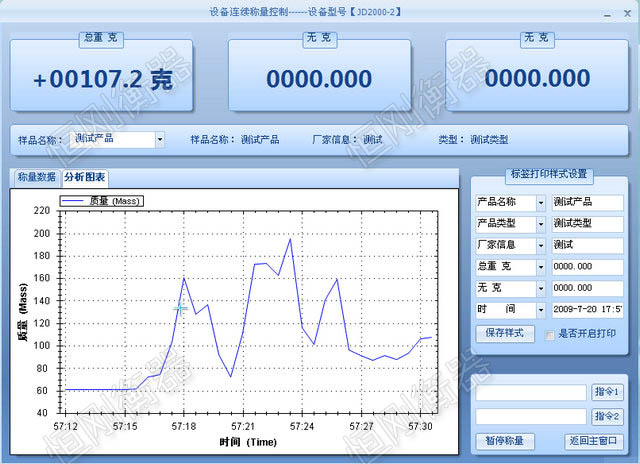Expand the 产品名称 dropdown in label print settings
This screenshot has height=464, width=640.
point(541,202)
